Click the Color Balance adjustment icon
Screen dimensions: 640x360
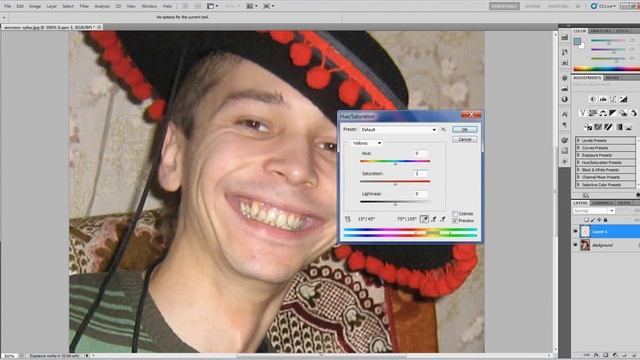[x=603, y=113]
